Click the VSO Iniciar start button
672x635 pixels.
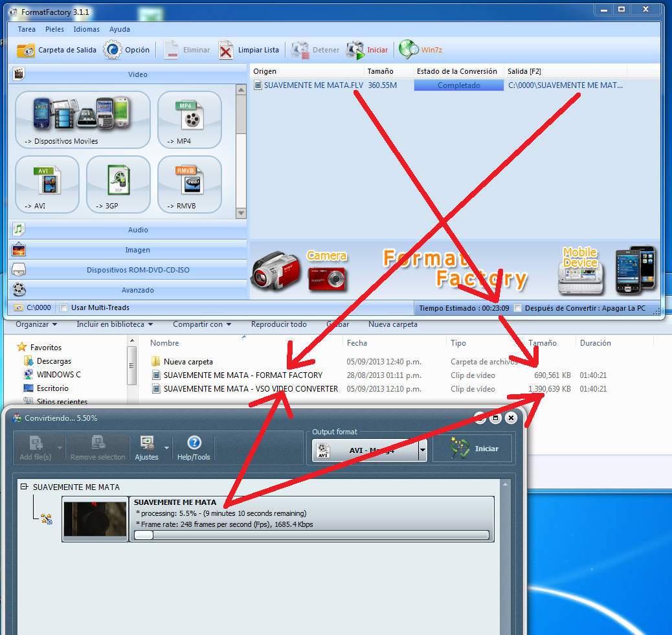(473, 449)
